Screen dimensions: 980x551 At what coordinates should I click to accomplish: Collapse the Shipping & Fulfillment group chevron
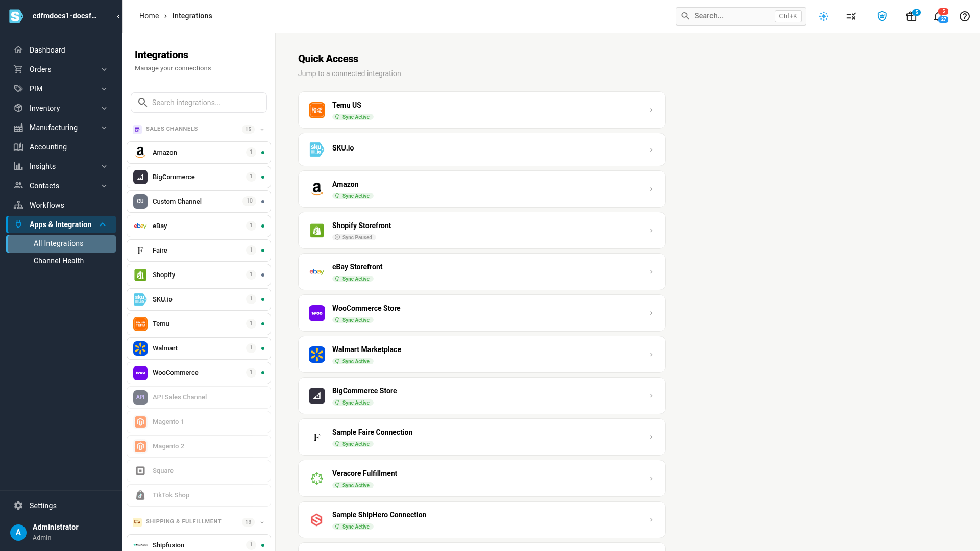262,522
